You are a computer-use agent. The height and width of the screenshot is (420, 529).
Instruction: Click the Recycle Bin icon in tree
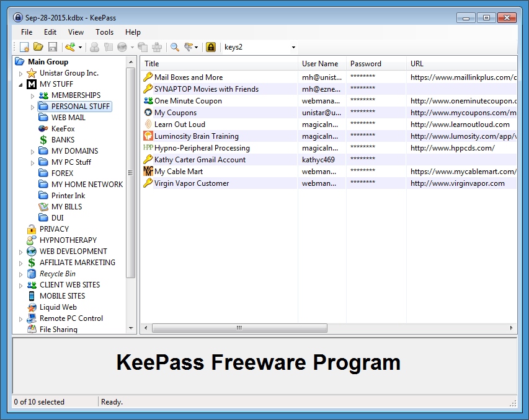coord(32,274)
